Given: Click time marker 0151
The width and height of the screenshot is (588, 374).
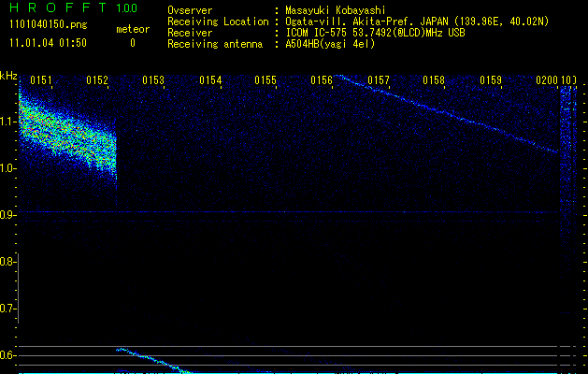Looking at the screenshot, I should coord(41,80).
